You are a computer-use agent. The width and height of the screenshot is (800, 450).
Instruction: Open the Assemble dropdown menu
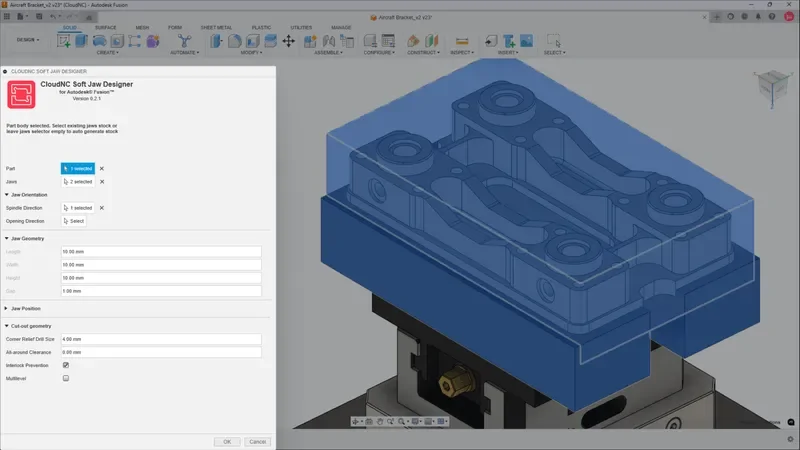pyautogui.click(x=328, y=53)
